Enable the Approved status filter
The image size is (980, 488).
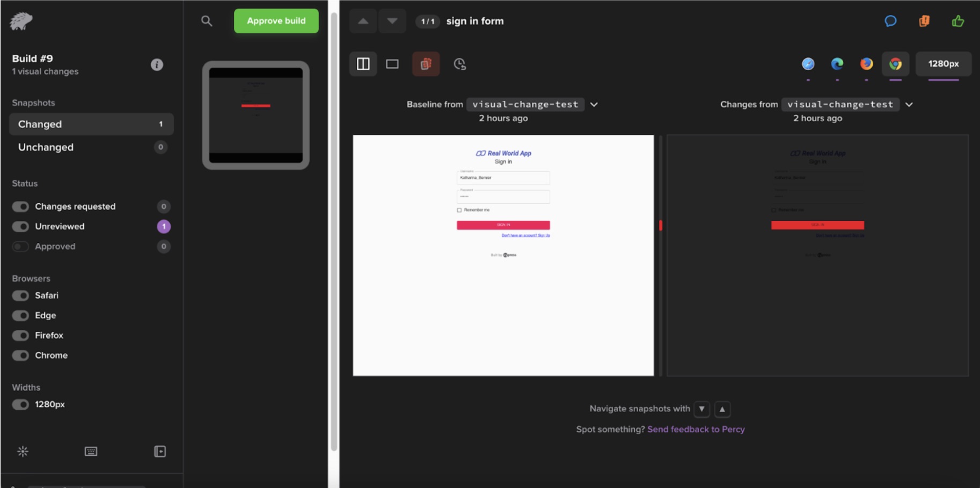pyautogui.click(x=20, y=246)
